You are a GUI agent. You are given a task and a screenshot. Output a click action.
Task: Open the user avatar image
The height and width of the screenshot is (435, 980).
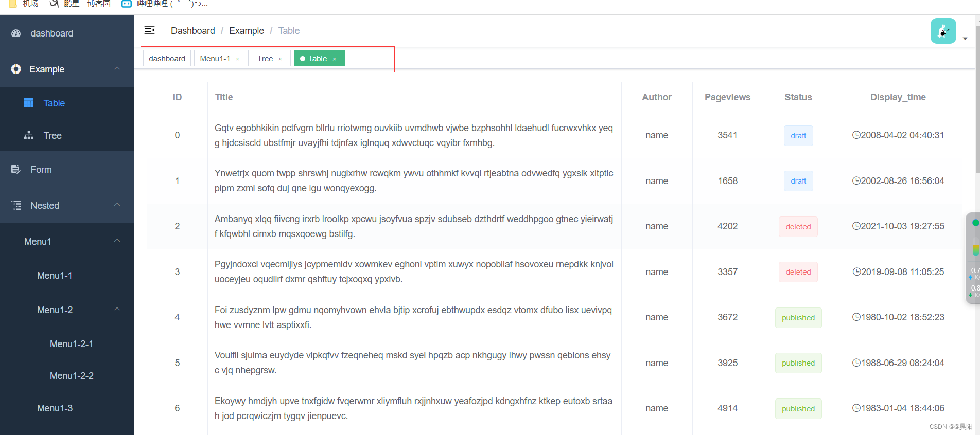click(943, 31)
